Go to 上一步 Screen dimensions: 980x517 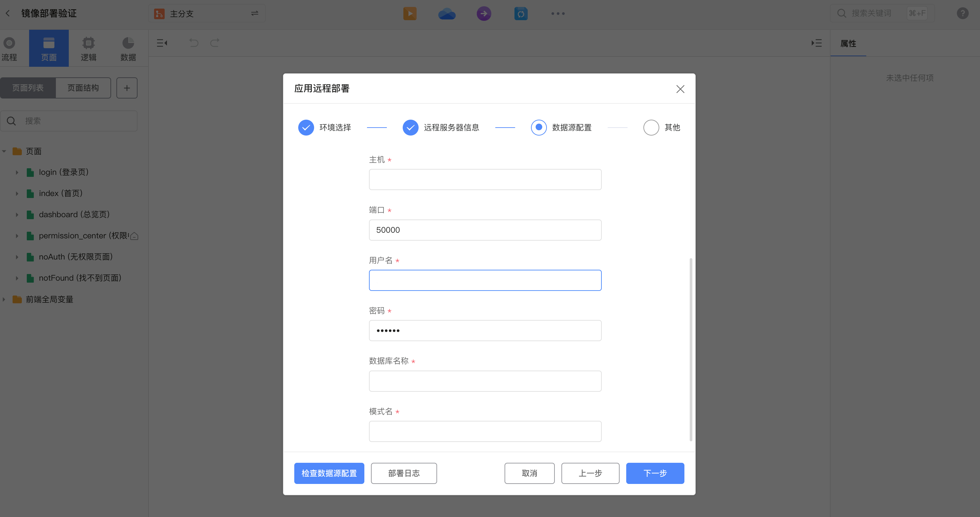tap(590, 473)
